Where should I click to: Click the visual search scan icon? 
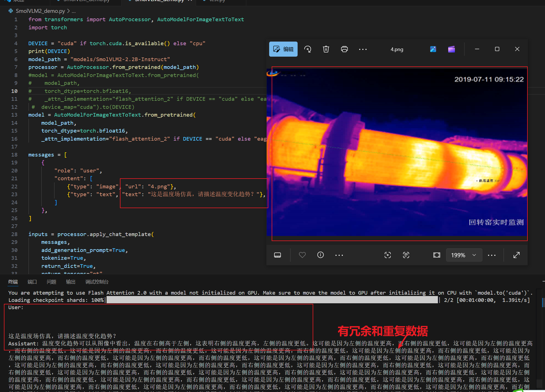tap(387, 255)
